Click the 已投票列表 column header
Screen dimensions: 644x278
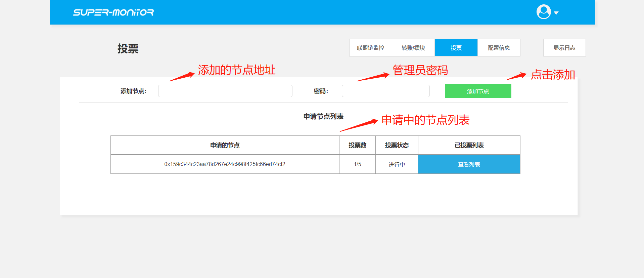(469, 145)
